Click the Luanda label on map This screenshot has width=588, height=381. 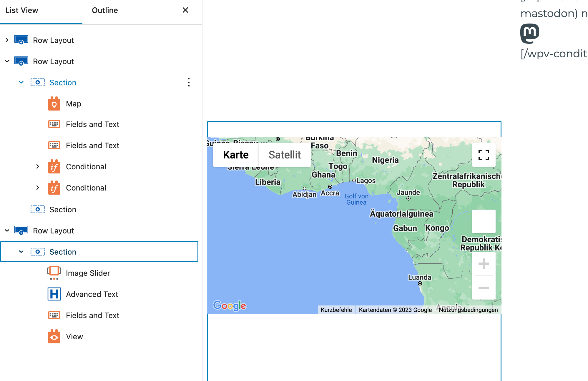(419, 277)
